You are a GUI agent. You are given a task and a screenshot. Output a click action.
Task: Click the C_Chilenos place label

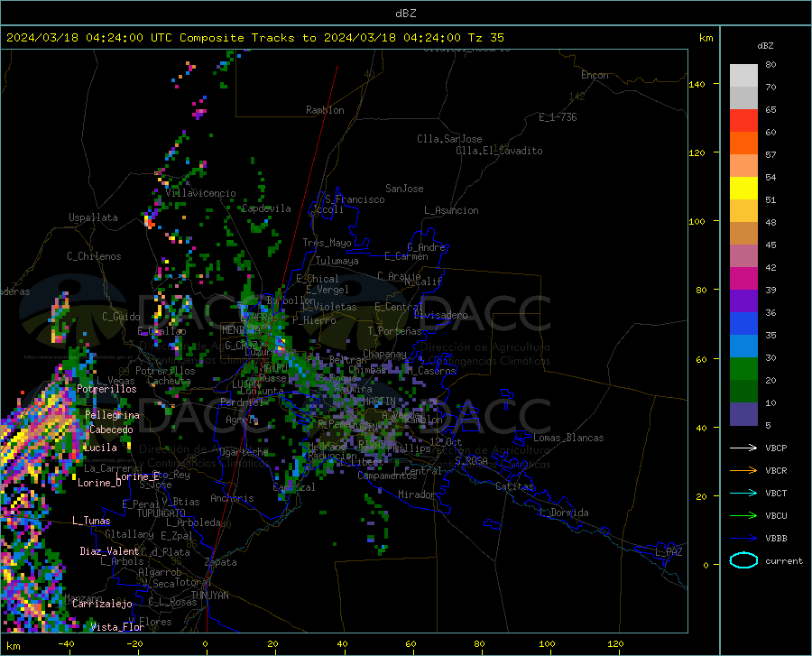pyautogui.click(x=94, y=256)
